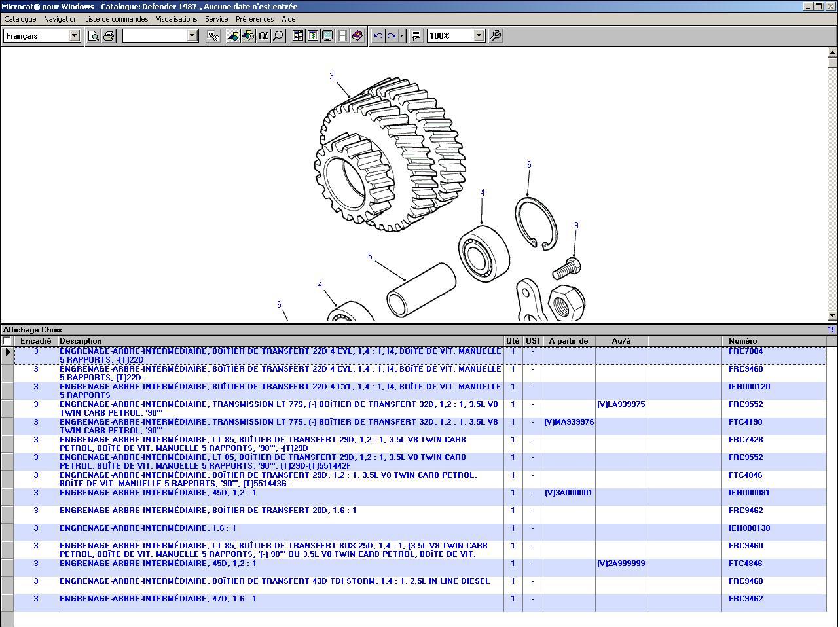
Task: Open the Français language dropdown
Action: point(75,36)
